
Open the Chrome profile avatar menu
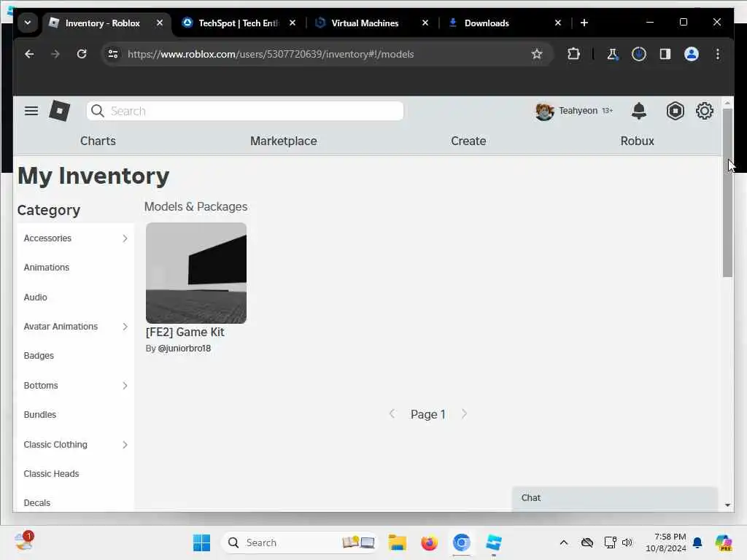pyautogui.click(x=692, y=54)
